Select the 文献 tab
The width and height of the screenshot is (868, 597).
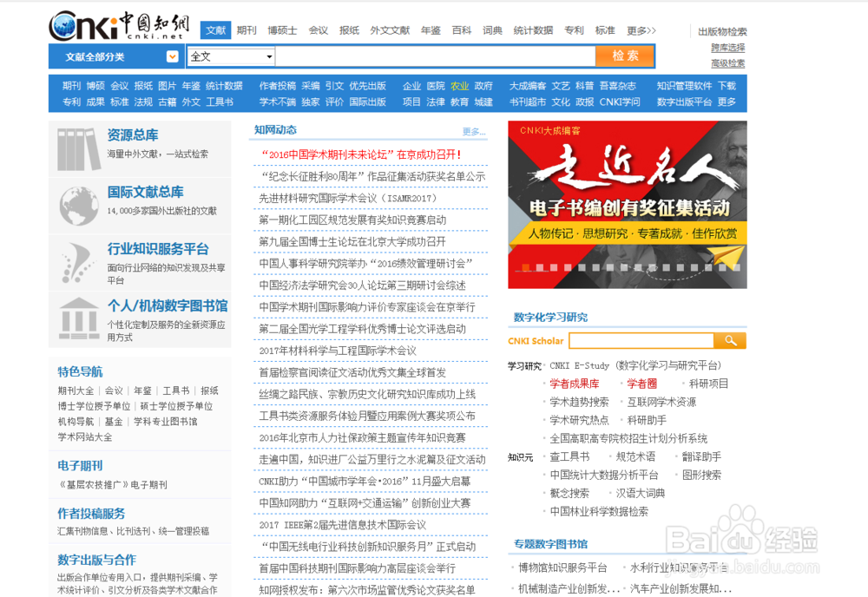[215, 30]
